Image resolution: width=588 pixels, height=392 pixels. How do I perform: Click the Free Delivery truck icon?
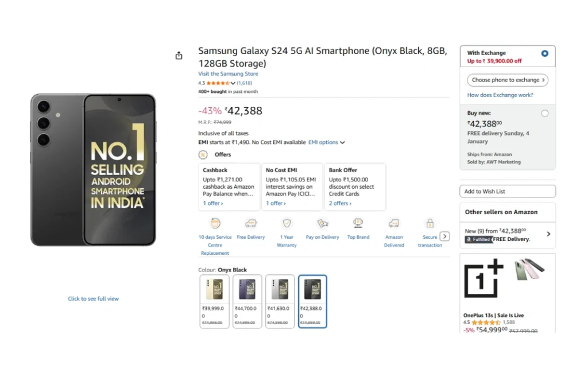coord(251,223)
